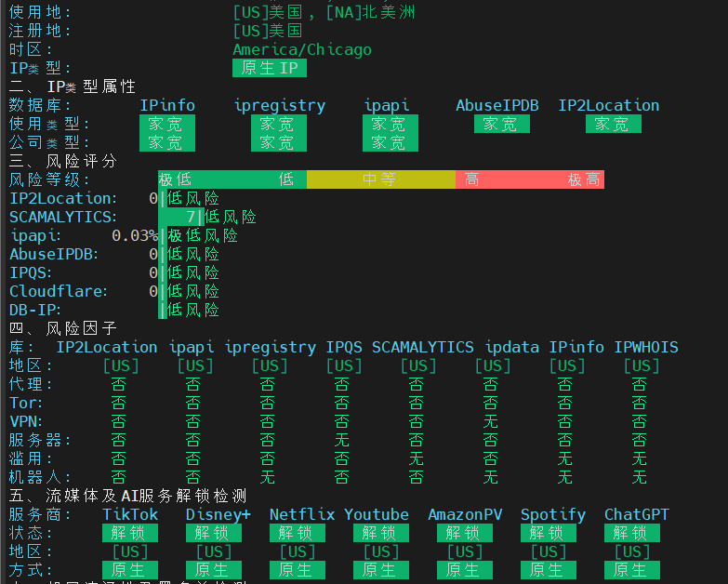The width and height of the screenshot is (728, 584).
Task: Click the [US] region under Youtube
Action: [381, 551]
